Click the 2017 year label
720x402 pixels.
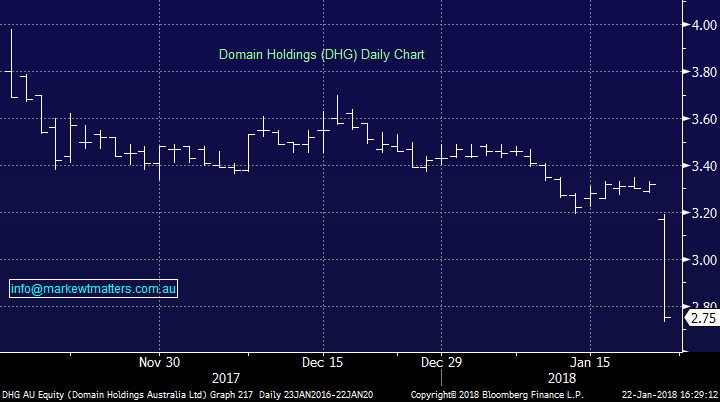225,378
